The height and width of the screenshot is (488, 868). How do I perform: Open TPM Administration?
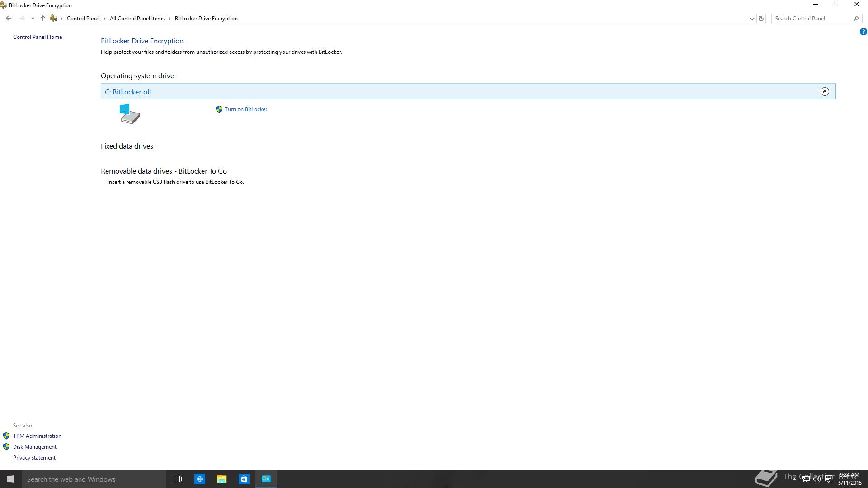[x=37, y=436]
